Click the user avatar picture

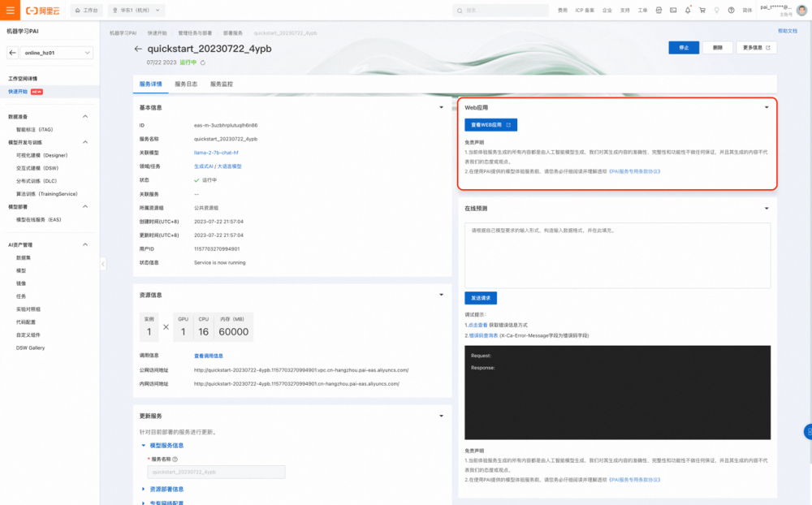click(x=801, y=10)
